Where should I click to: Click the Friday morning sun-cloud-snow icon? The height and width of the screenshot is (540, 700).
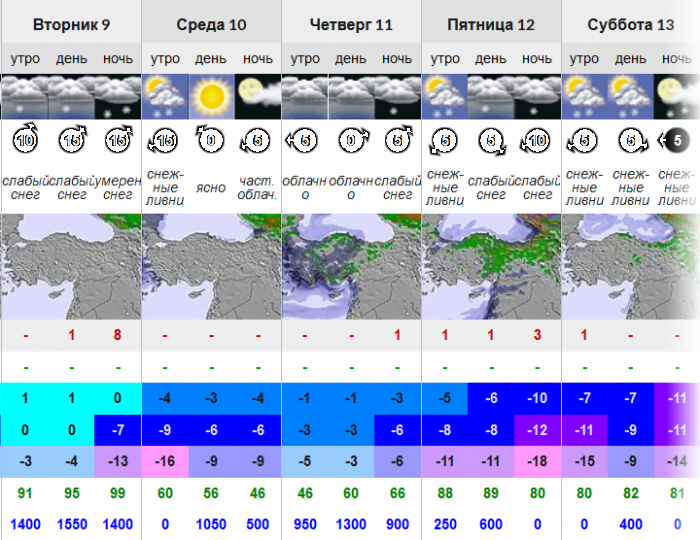click(x=445, y=96)
